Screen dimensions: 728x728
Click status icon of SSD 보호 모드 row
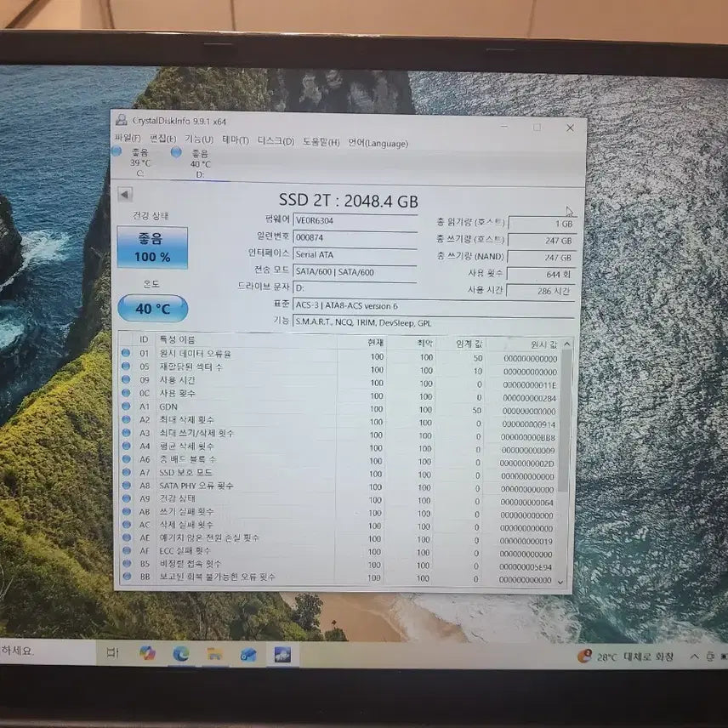(x=125, y=472)
